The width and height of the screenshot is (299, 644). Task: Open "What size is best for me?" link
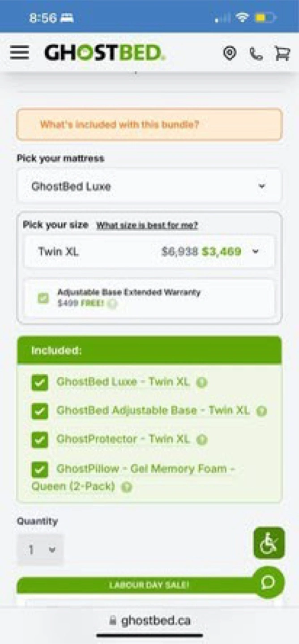coord(147,225)
